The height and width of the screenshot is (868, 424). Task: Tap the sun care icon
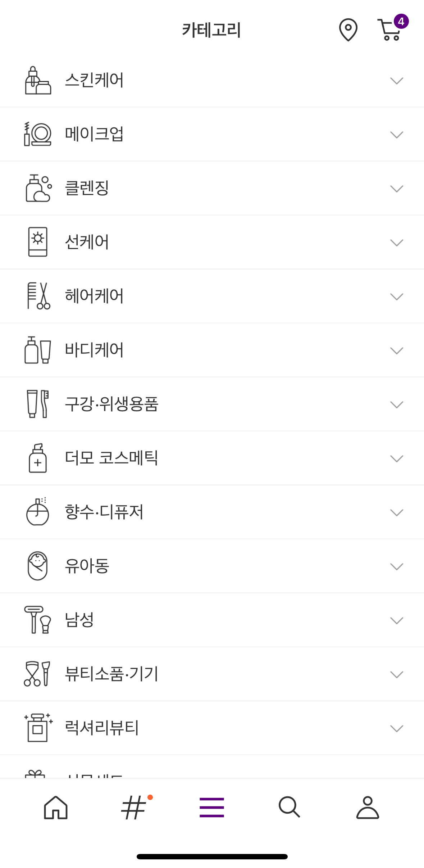38,242
